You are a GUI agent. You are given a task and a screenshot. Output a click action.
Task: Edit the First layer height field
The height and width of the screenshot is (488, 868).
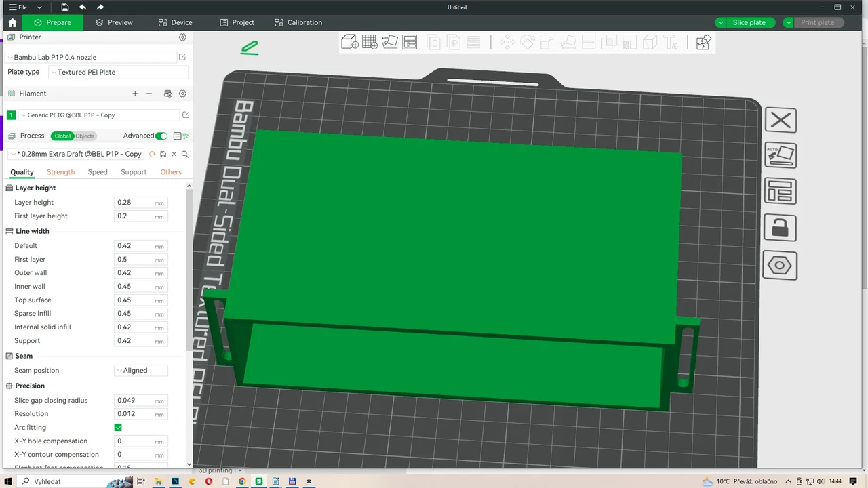pyautogui.click(x=140, y=216)
